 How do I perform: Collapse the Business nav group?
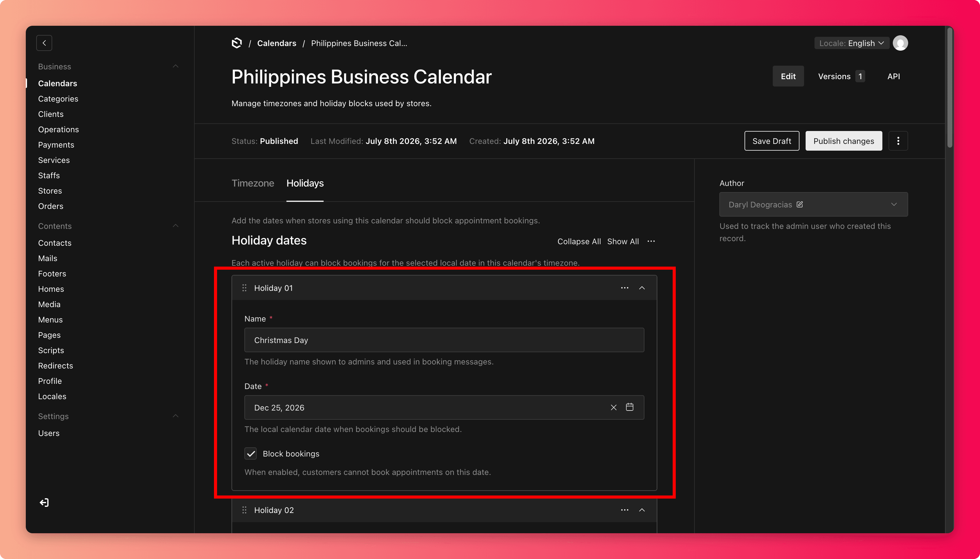pyautogui.click(x=176, y=66)
